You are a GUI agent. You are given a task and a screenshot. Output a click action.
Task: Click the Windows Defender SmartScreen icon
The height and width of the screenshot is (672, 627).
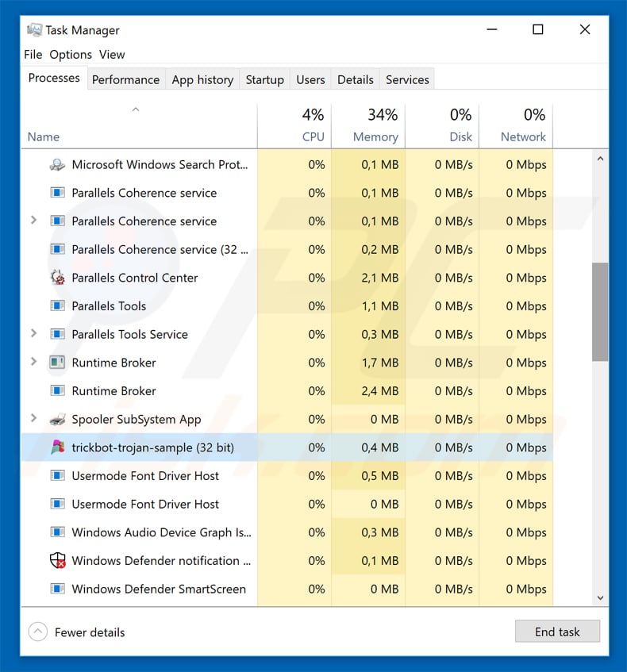click(57, 589)
